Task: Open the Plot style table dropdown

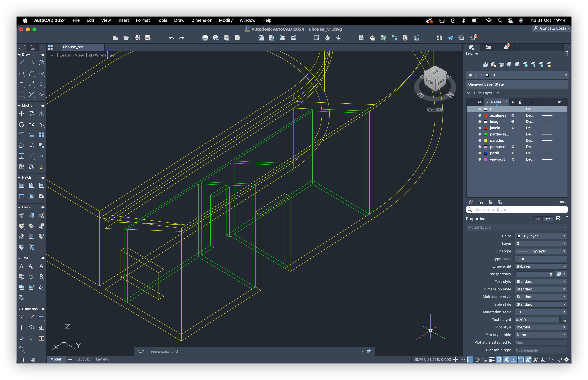Action: tap(541, 335)
